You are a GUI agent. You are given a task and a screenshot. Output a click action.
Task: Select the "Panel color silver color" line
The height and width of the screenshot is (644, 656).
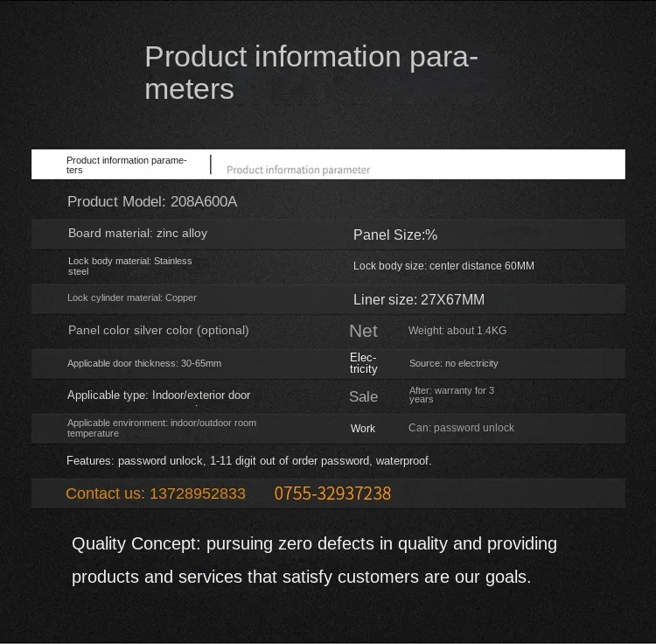[158, 331]
